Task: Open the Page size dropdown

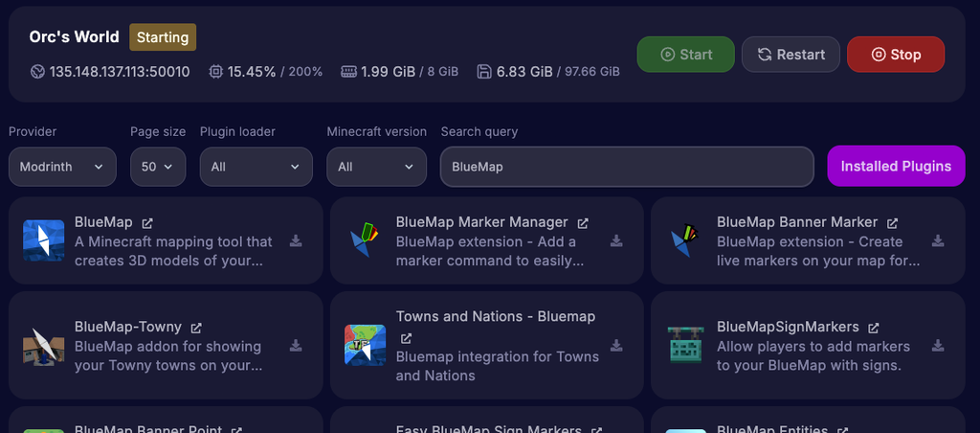Action: click(158, 167)
